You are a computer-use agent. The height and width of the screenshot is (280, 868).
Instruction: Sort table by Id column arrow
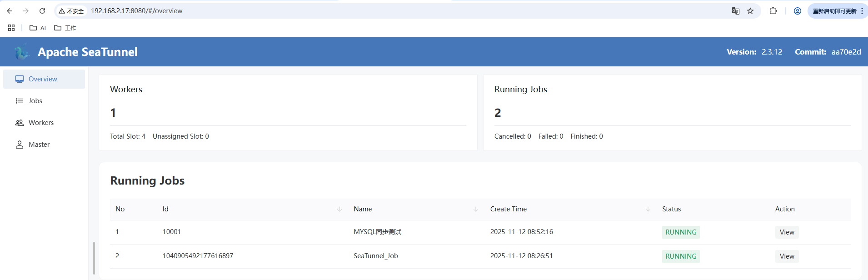[x=339, y=209]
